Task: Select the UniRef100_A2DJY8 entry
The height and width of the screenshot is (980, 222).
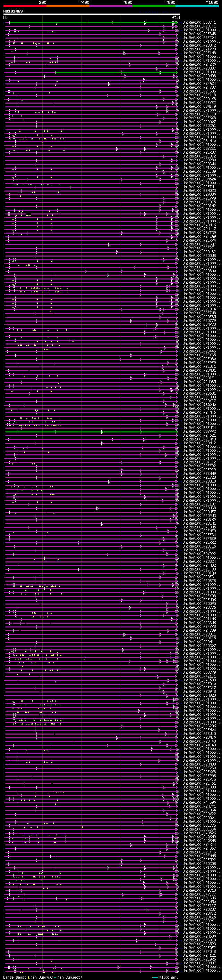Action: tap(199, 99)
